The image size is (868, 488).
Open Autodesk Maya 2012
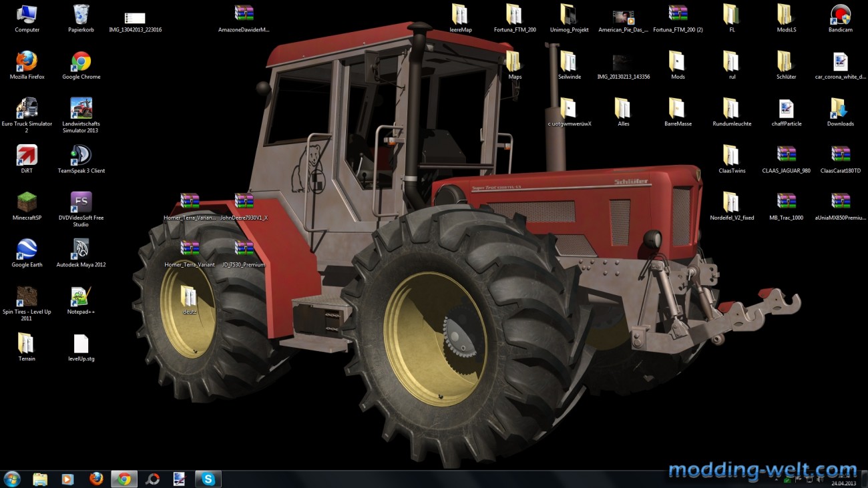pyautogui.click(x=81, y=253)
